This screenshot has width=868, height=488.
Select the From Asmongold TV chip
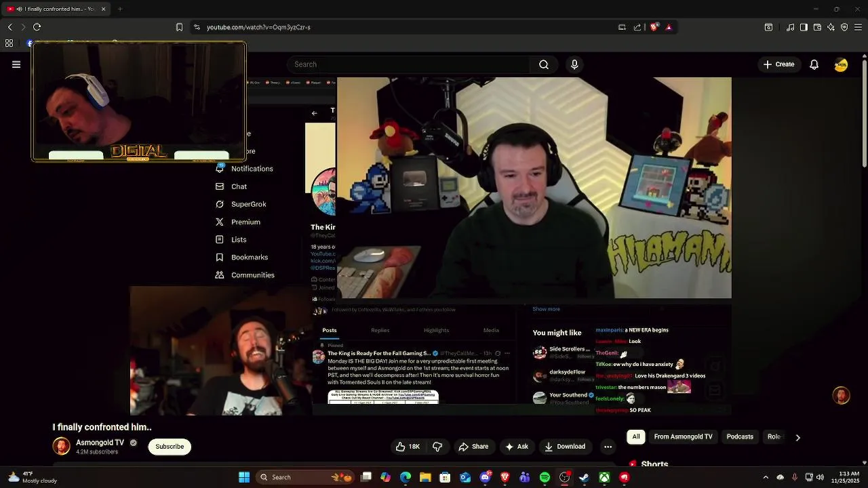pos(683,437)
